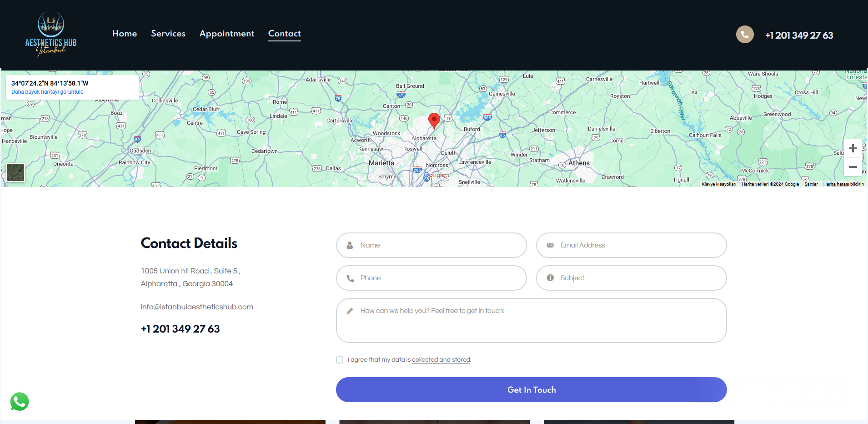
Task: Click the message textarea 'How can we help you?'
Action: click(x=531, y=320)
